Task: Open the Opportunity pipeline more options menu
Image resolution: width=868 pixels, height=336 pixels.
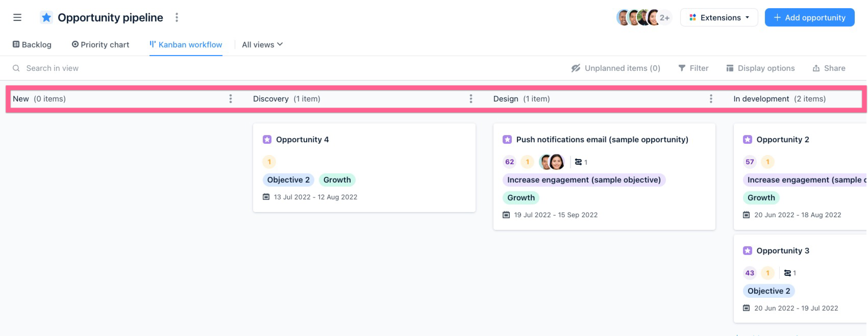Action: (x=177, y=17)
